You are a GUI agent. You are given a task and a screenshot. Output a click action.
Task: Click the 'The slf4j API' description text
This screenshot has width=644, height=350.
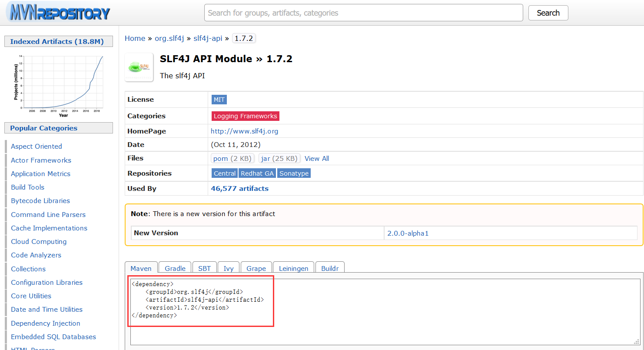pos(183,76)
